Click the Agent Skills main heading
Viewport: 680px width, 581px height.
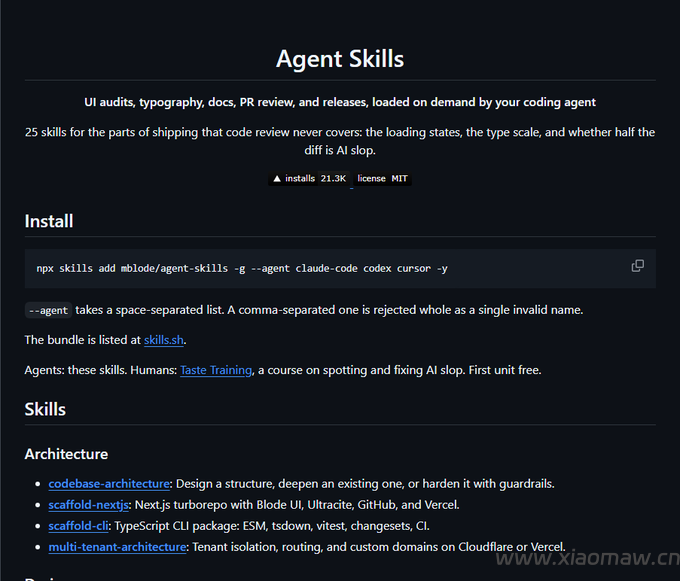pyautogui.click(x=340, y=59)
